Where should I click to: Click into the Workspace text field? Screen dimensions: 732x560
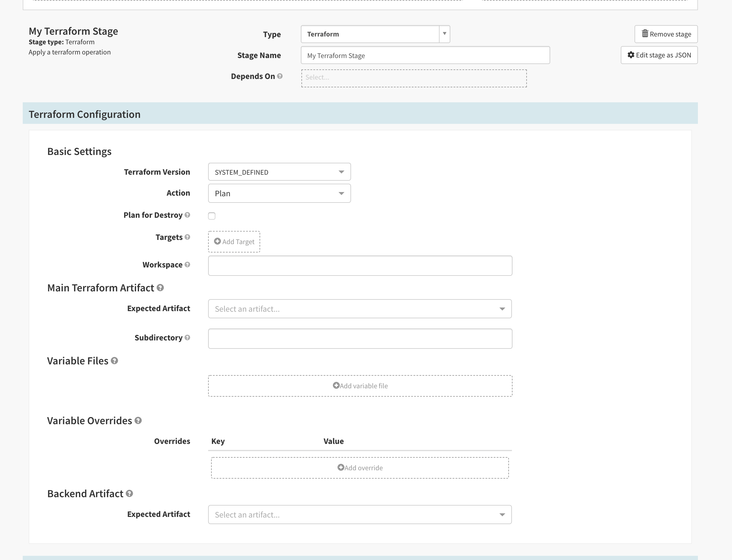tap(360, 266)
